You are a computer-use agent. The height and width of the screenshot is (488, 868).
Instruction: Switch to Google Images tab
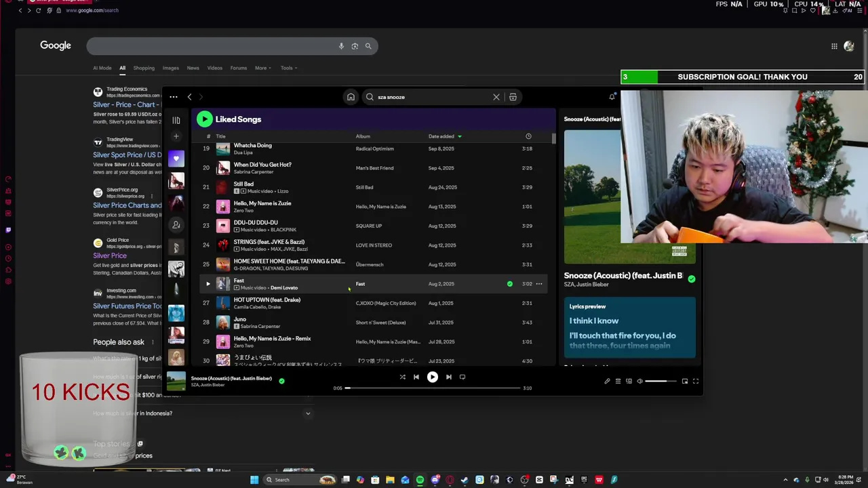tap(171, 68)
